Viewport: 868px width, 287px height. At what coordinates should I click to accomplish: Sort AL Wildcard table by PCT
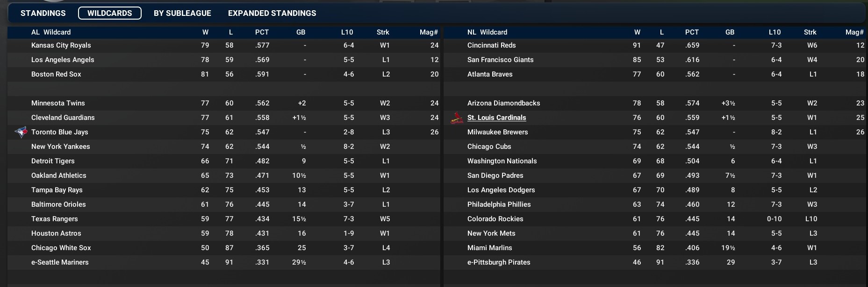click(x=262, y=32)
